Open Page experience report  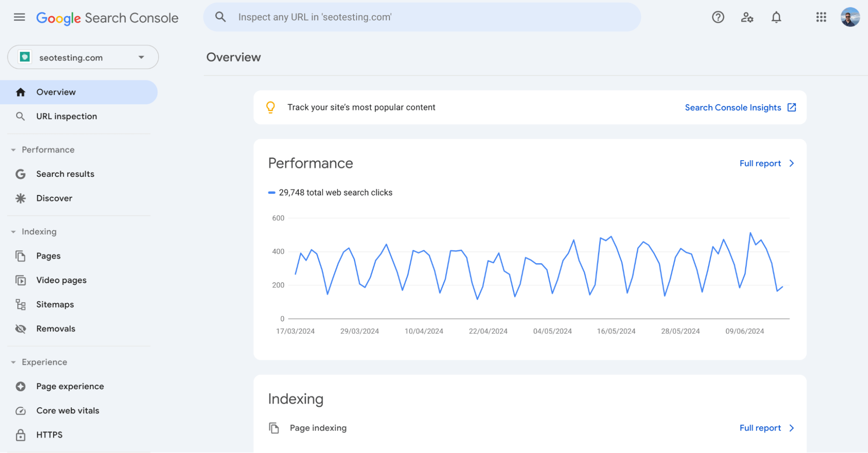(79, 387)
